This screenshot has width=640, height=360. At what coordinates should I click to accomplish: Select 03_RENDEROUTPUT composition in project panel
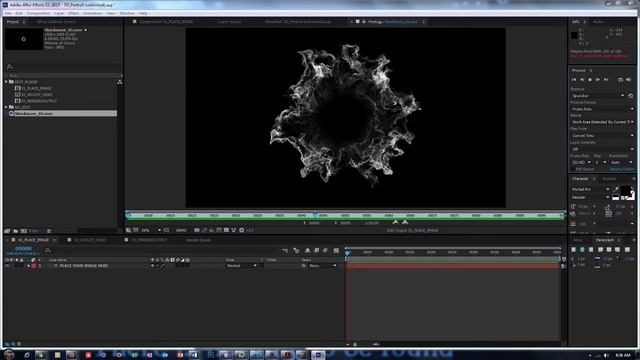pyautogui.click(x=39, y=101)
